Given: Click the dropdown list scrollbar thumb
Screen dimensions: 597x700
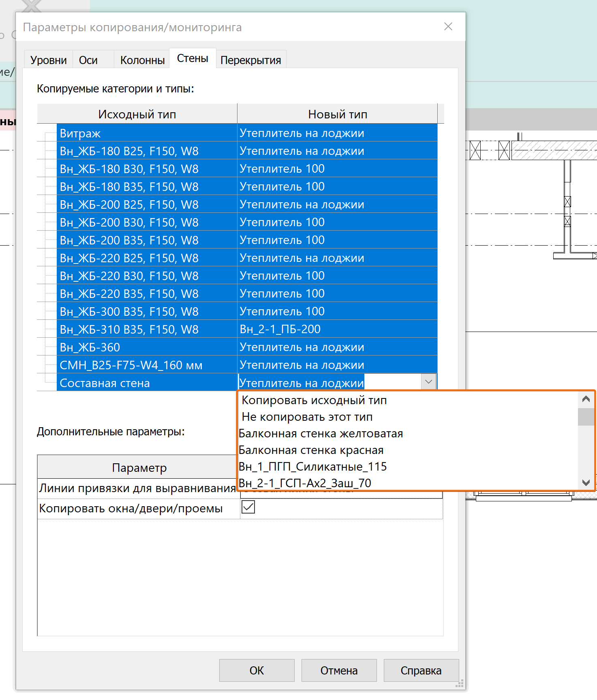Looking at the screenshot, I should 586,417.
